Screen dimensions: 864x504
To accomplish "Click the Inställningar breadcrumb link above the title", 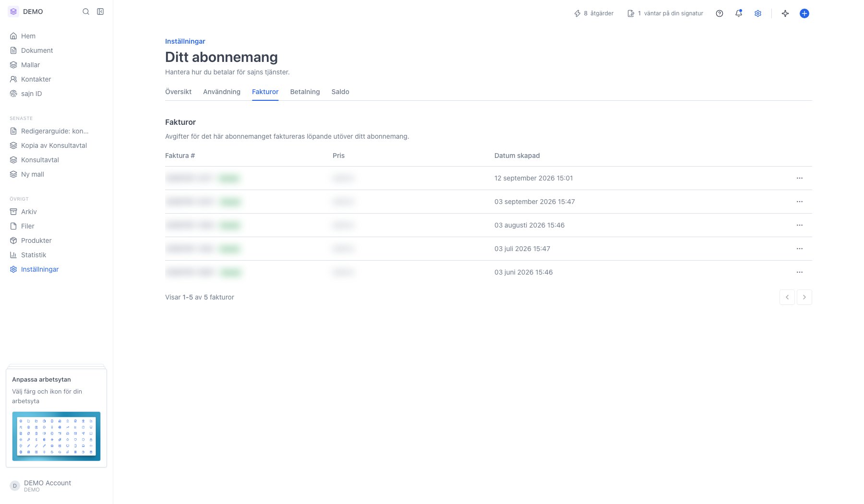I will pos(185,41).
